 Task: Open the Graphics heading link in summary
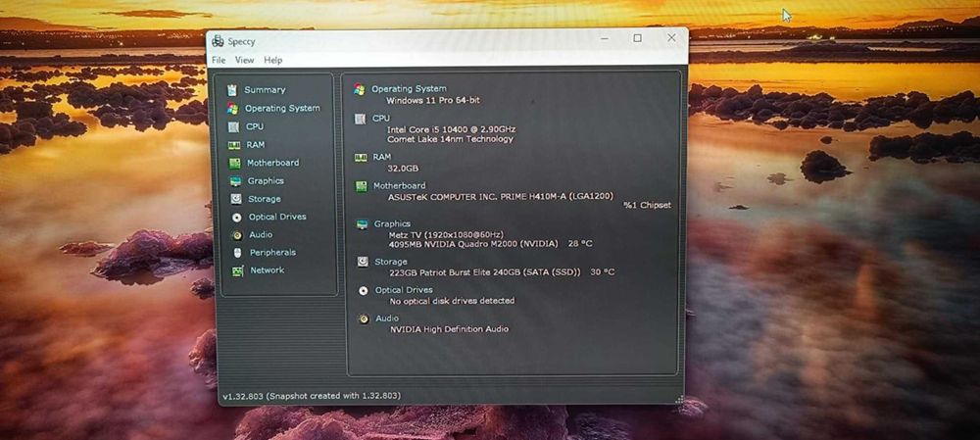(x=393, y=223)
